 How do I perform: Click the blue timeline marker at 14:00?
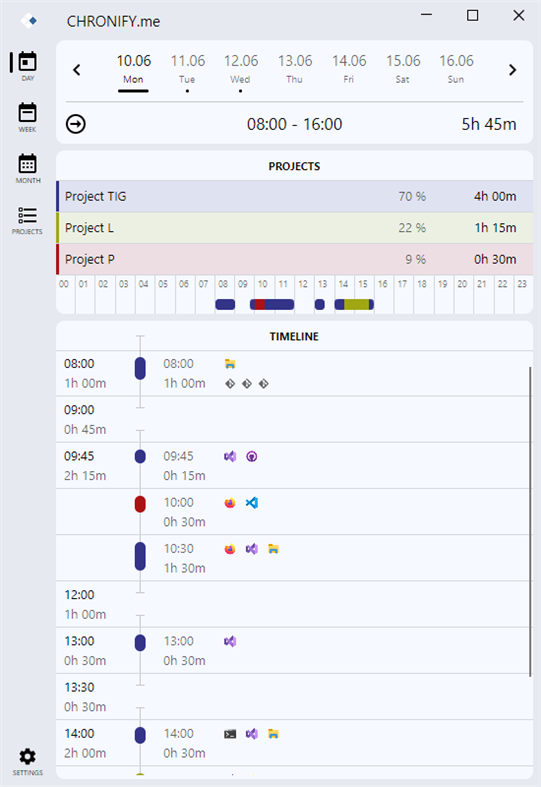(140, 735)
